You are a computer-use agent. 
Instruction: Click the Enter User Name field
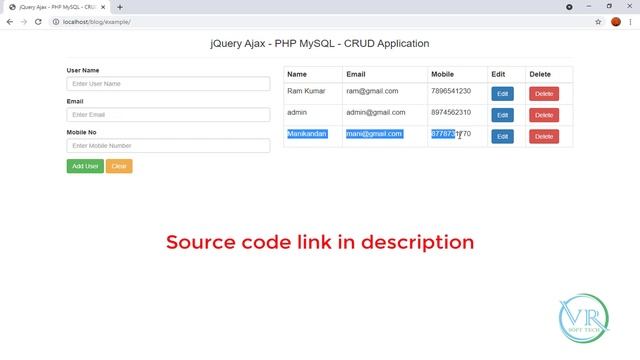pos(168,84)
